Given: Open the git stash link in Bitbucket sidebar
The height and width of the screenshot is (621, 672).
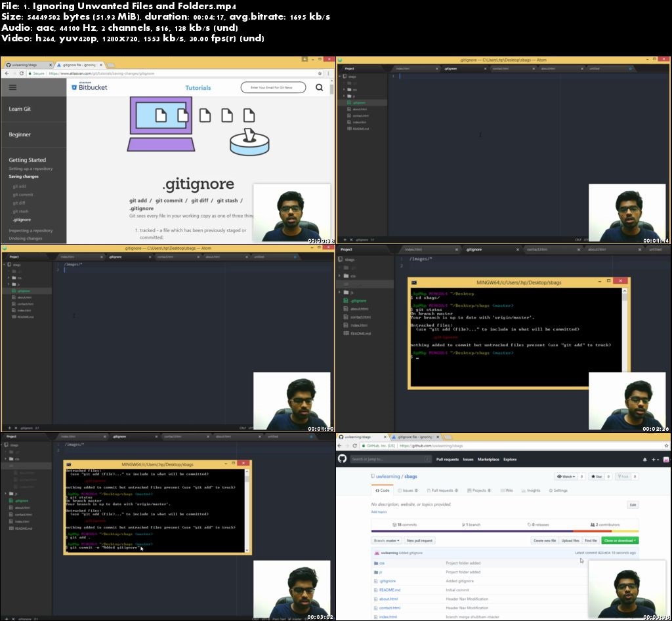Looking at the screenshot, I should pos(20,211).
